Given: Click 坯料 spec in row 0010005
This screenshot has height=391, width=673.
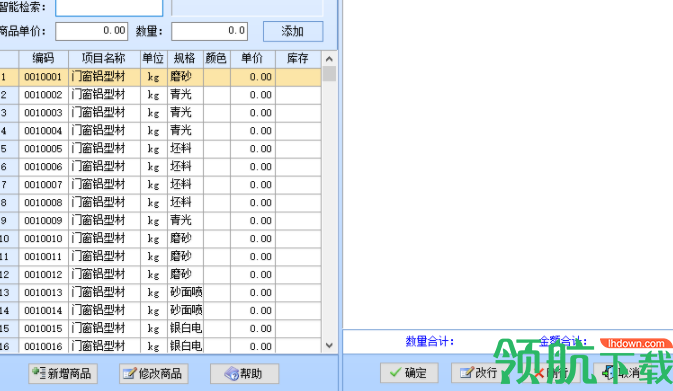Looking at the screenshot, I should tap(181, 149).
